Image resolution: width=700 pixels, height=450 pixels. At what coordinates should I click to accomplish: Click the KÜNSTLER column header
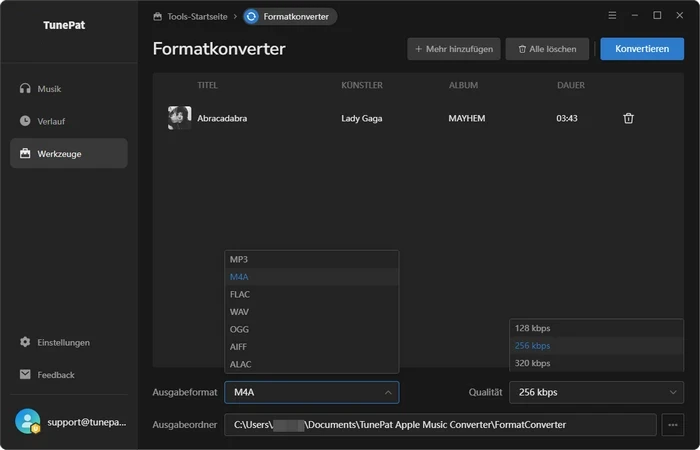click(362, 85)
